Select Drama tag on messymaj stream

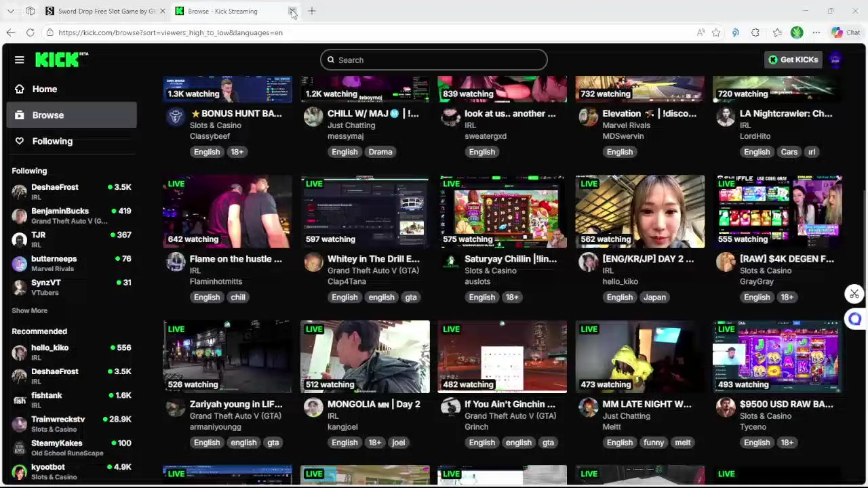point(380,152)
